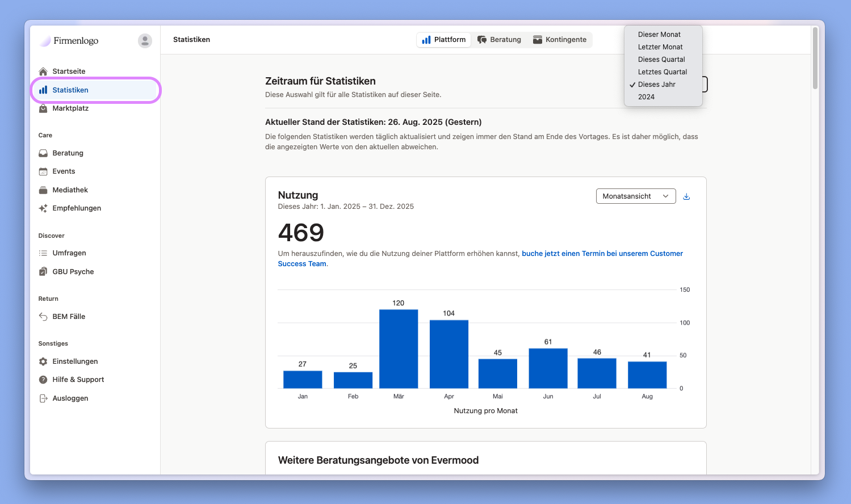851x504 pixels.
Task: Click the download icon in Nutzung card
Action: click(x=686, y=196)
